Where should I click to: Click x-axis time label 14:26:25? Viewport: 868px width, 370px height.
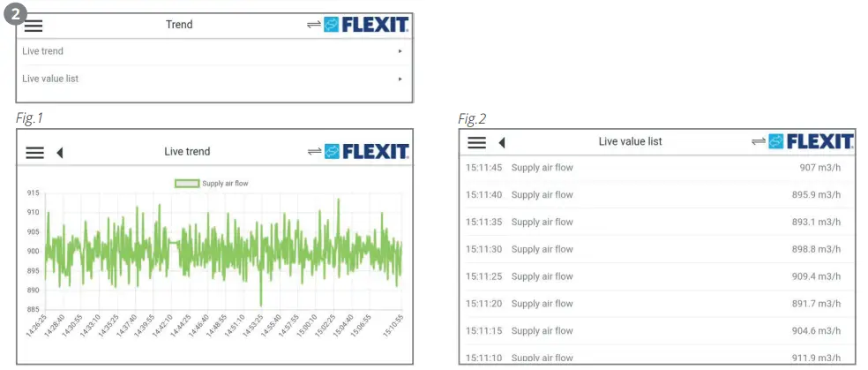click(36, 326)
